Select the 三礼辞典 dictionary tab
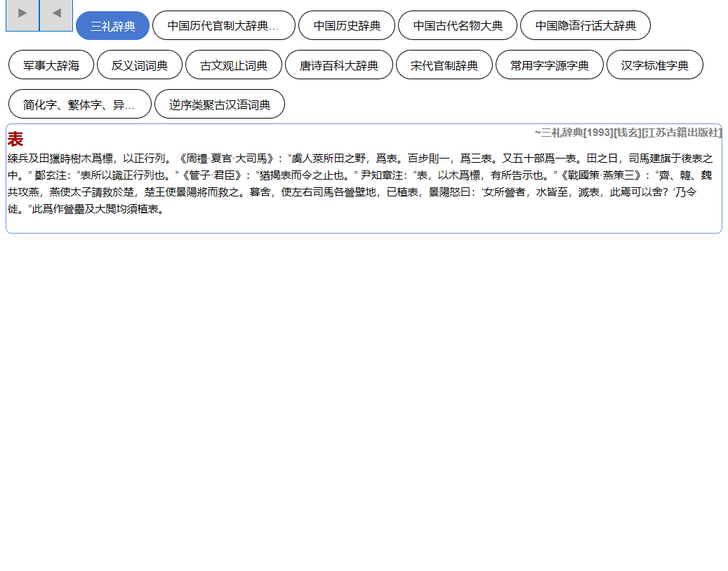Image resolution: width=728 pixels, height=571 pixels. (113, 26)
